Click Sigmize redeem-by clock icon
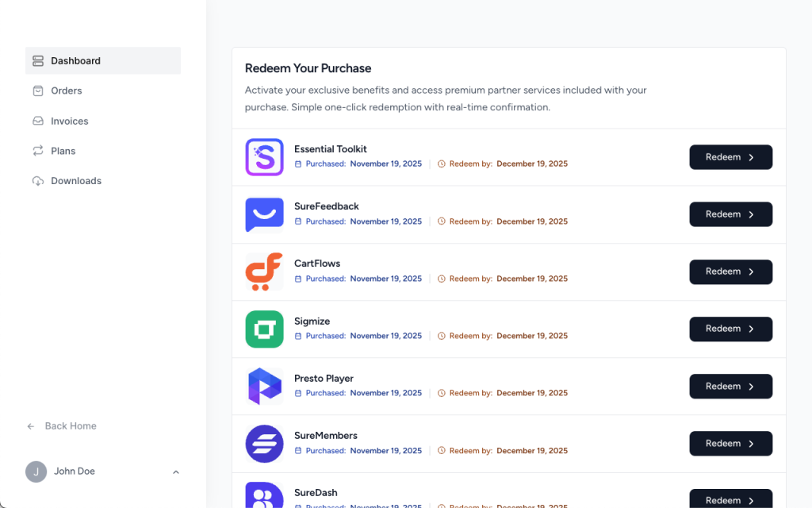Image resolution: width=812 pixels, height=508 pixels. click(x=441, y=336)
